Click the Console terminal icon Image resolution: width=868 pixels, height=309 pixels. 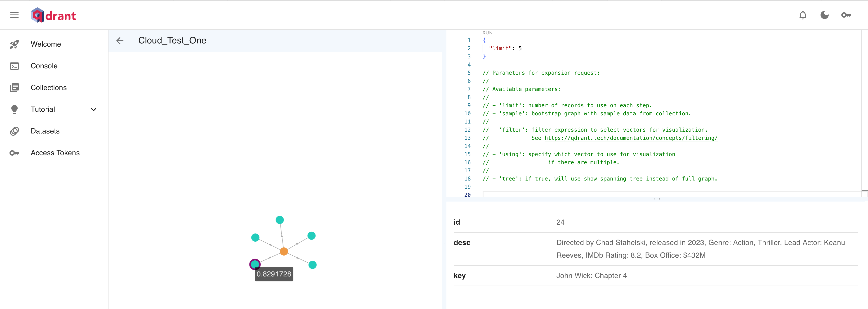pos(14,66)
